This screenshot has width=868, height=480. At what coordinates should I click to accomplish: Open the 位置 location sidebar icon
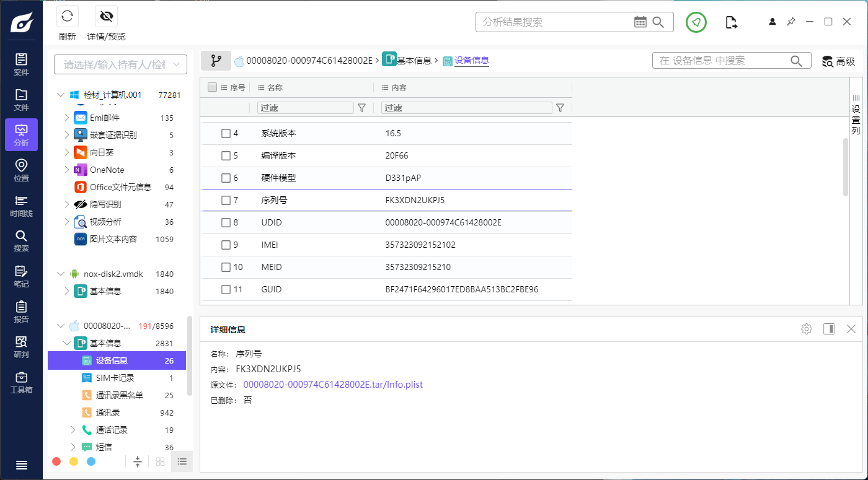[21, 170]
